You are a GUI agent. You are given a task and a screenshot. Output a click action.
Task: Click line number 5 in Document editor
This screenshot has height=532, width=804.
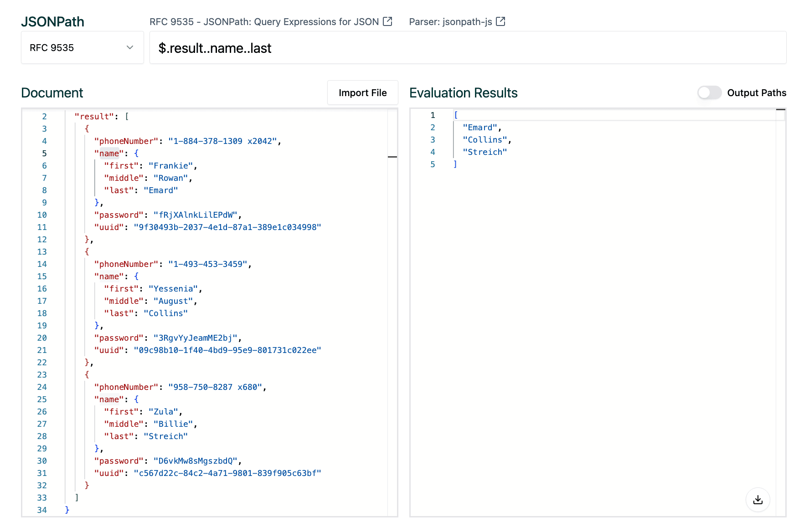tap(44, 153)
